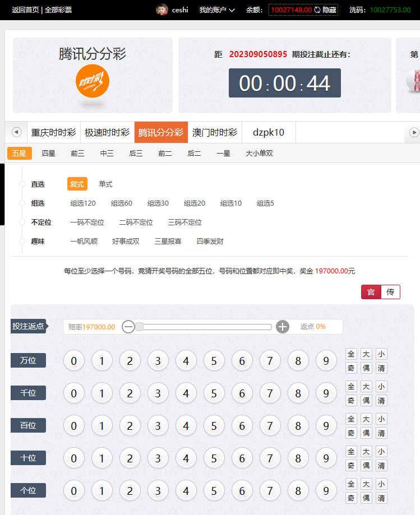Viewport: 420px width, 515px height.
Task: Select the 腾讯分分彩 tab
Action: click(x=161, y=132)
